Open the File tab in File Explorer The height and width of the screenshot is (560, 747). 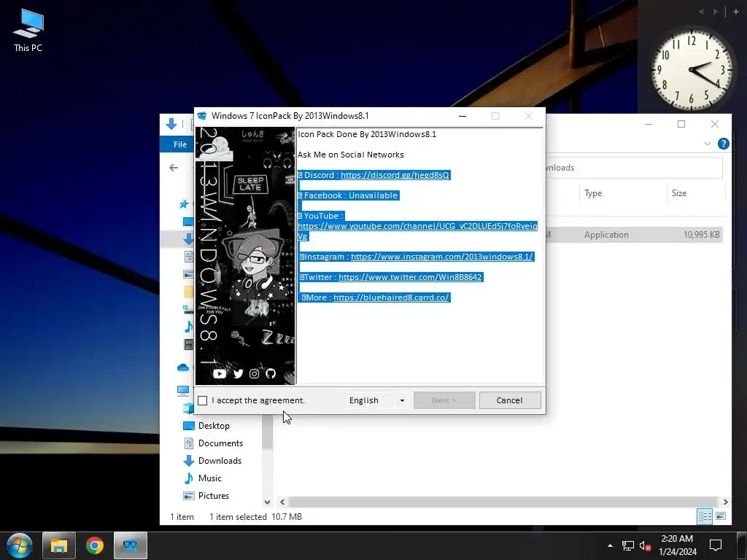click(180, 144)
